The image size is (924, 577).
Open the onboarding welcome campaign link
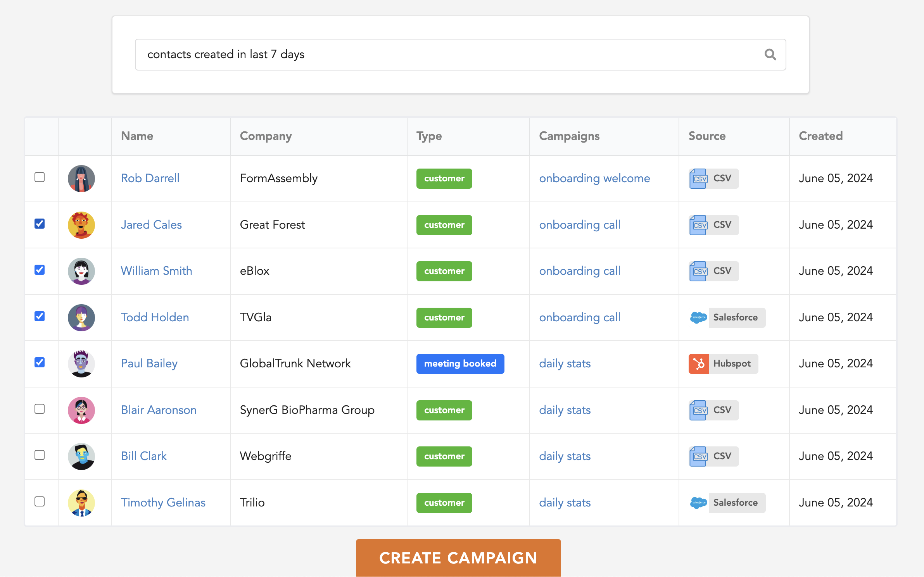click(594, 179)
